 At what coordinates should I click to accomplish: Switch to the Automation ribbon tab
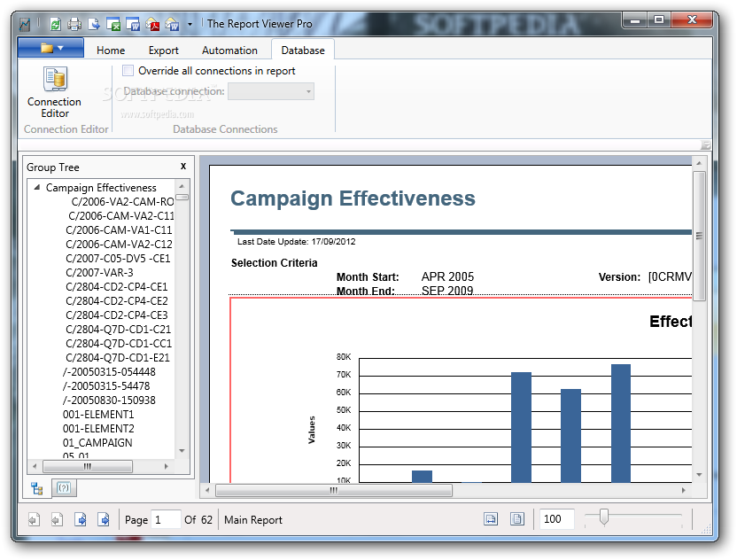[x=229, y=51]
